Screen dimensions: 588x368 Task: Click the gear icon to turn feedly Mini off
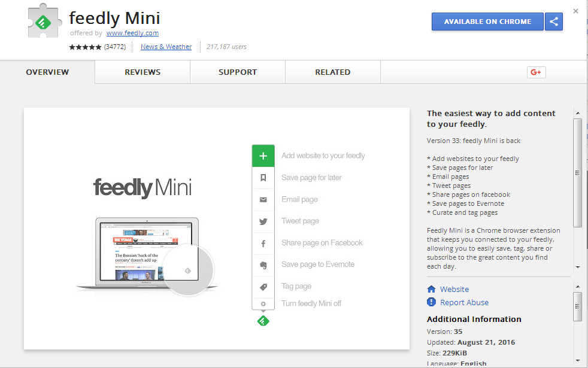[x=263, y=304]
